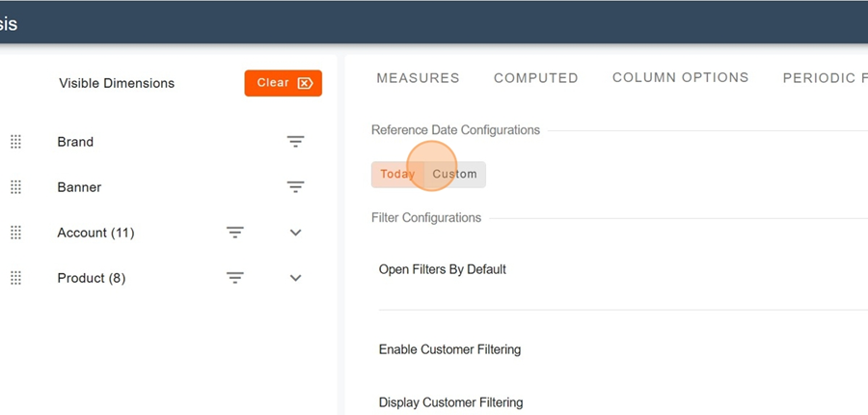Expand the Account (11) dimension chevron

pyautogui.click(x=296, y=233)
